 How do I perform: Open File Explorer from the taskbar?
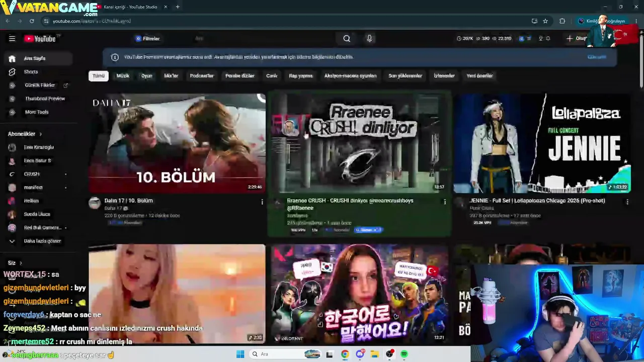375,354
